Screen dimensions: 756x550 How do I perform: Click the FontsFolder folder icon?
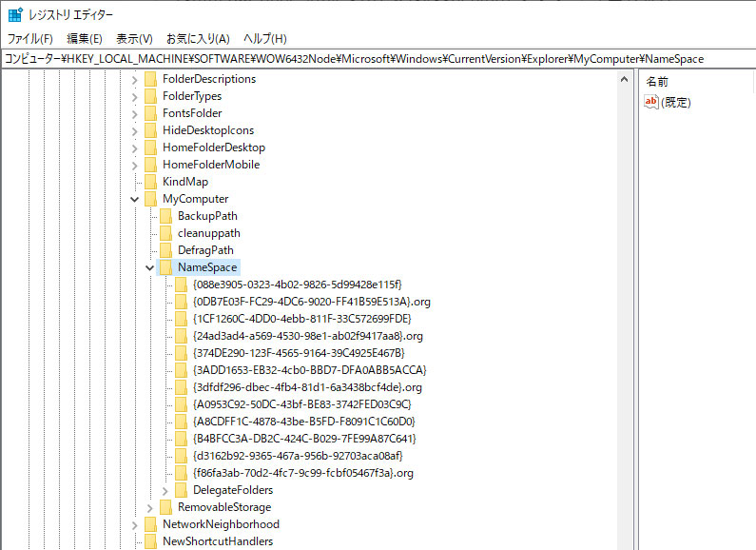(151, 113)
